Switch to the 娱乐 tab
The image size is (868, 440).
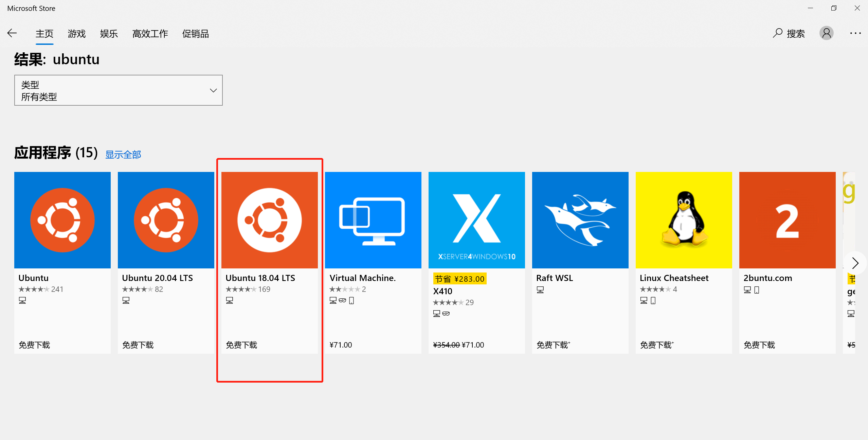(109, 34)
